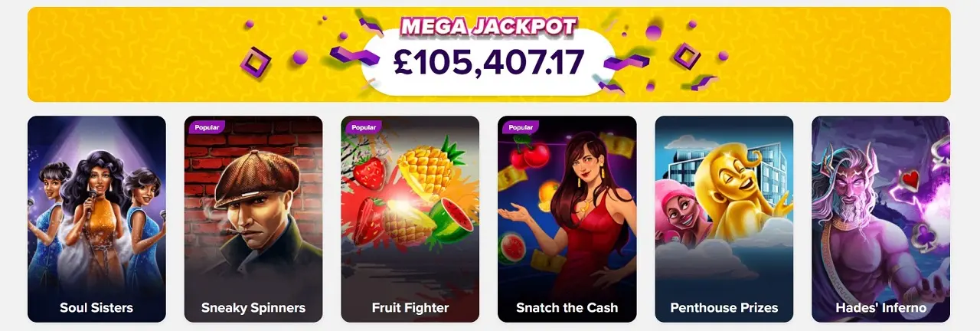
Task: Open the Snatch the Cash game
Action: point(567,218)
